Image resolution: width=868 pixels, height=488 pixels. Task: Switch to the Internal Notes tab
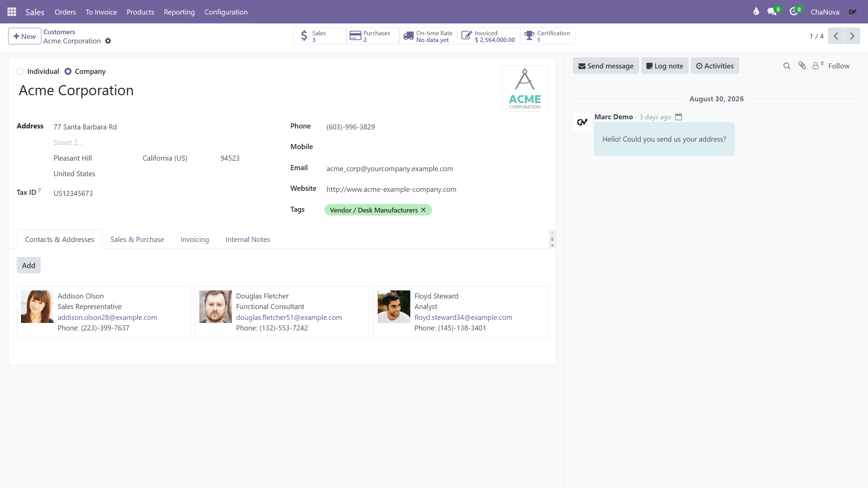[248, 240]
